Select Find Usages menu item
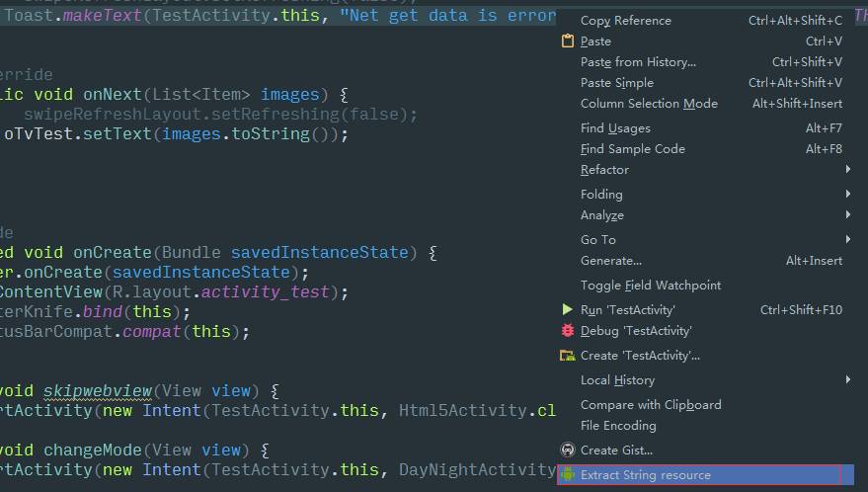868x492 pixels. (705, 128)
